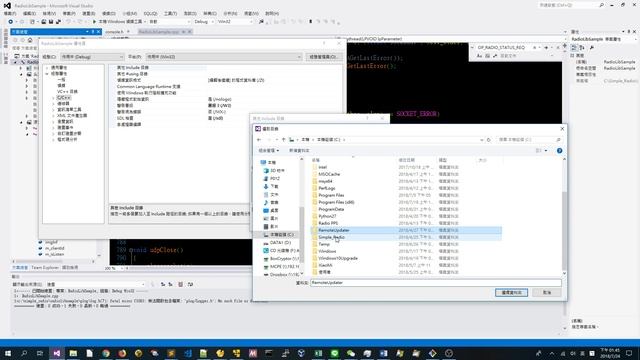Open help in the folder picker dialog
Image resolution: width=640 pixels, height=360 pixels.
tap(560, 151)
